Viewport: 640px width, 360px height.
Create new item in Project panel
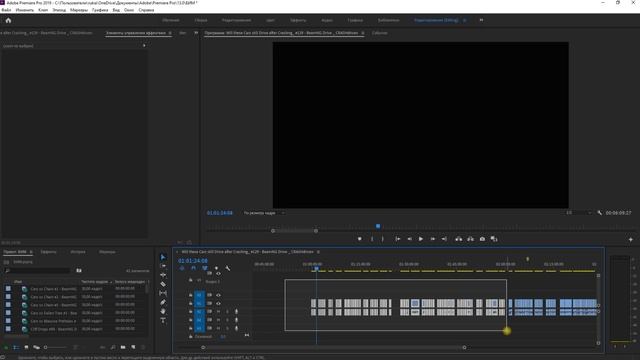(x=133, y=347)
